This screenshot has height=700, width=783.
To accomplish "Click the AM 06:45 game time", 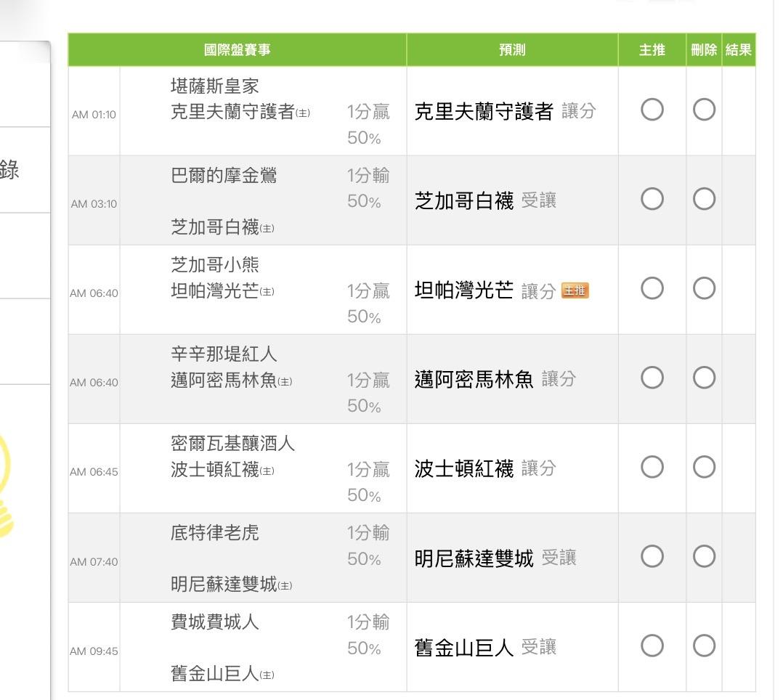I will tap(94, 472).
